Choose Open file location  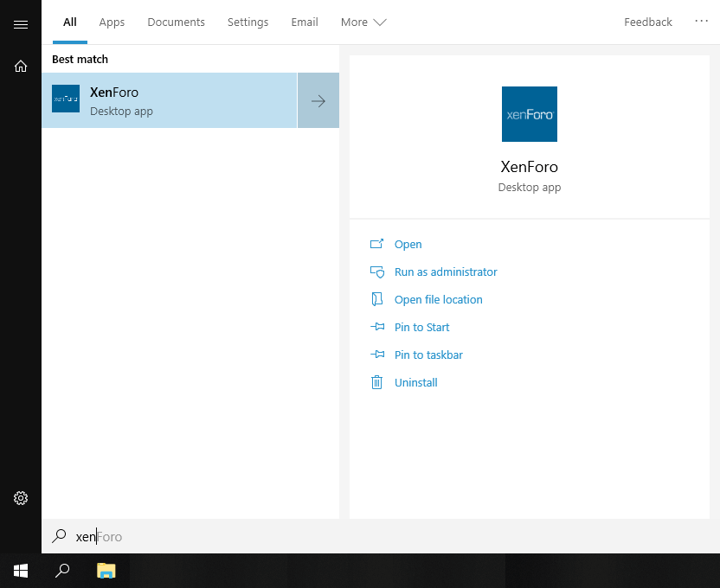(439, 299)
